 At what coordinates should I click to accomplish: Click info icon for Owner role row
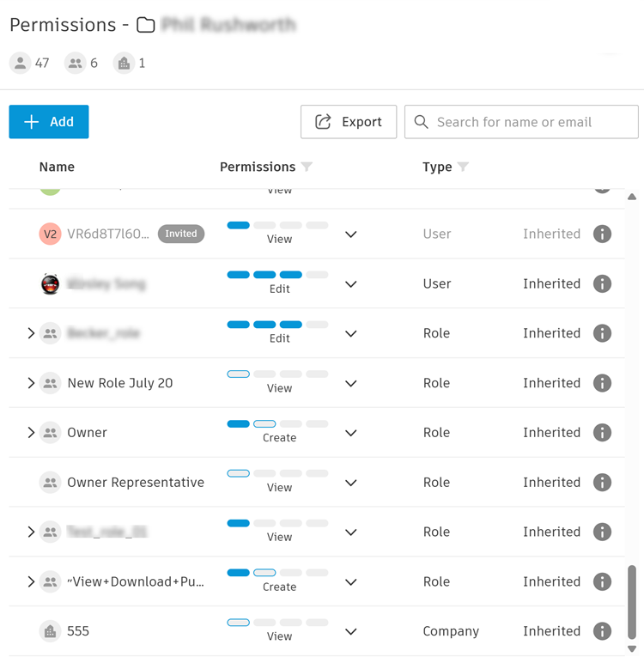click(602, 433)
